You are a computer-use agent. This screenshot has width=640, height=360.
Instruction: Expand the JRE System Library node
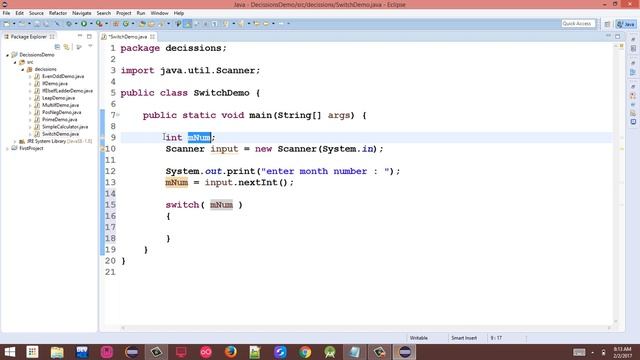pyautogui.click(x=15, y=141)
